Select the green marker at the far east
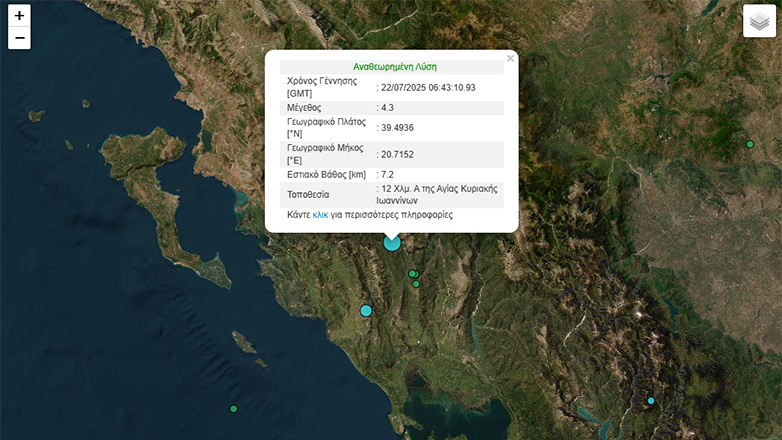The width and height of the screenshot is (782, 440). pos(750,144)
